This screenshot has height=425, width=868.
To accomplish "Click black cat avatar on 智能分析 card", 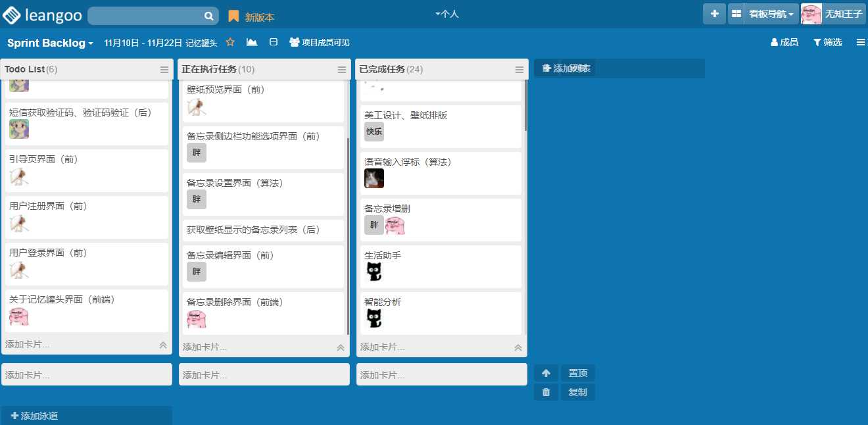I will point(374,318).
